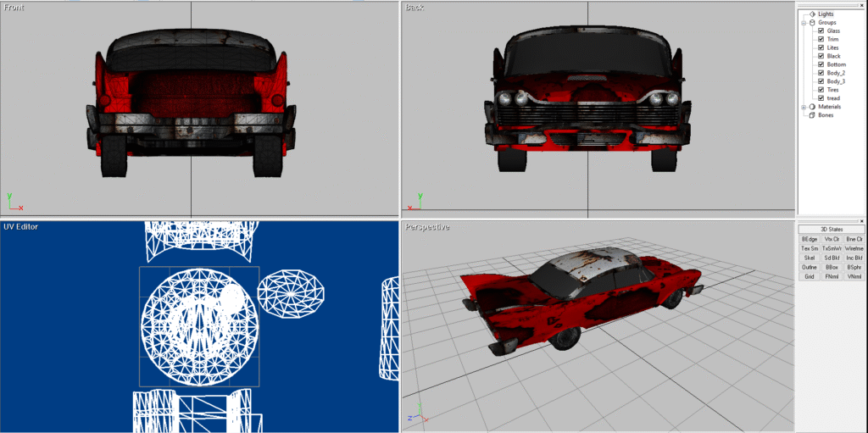Click the Groups cylinder icon
This screenshot has height=433, width=868.
click(812, 22)
